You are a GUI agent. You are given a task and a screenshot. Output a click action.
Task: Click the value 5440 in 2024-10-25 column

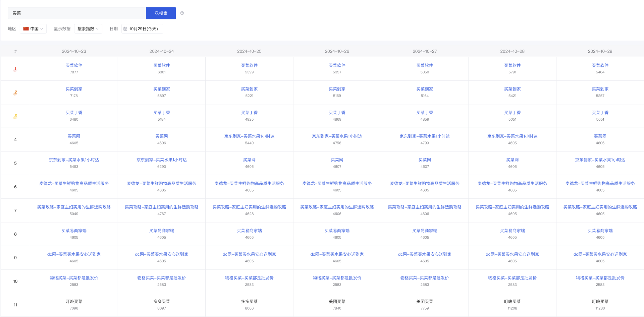click(249, 143)
